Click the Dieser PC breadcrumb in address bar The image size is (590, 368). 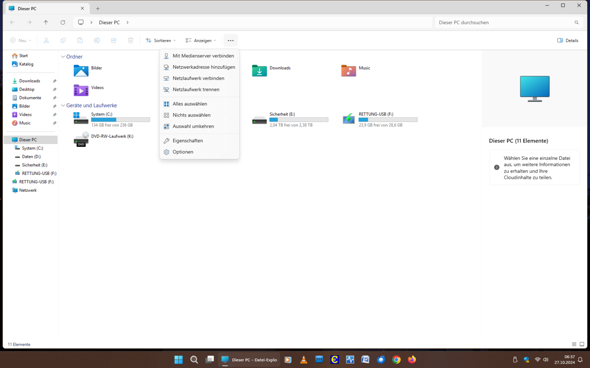(x=109, y=23)
